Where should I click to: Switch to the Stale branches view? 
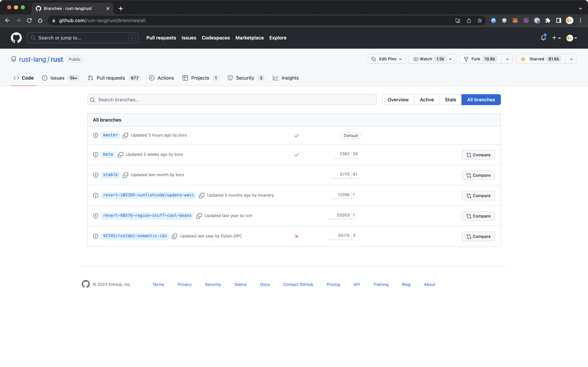(450, 100)
